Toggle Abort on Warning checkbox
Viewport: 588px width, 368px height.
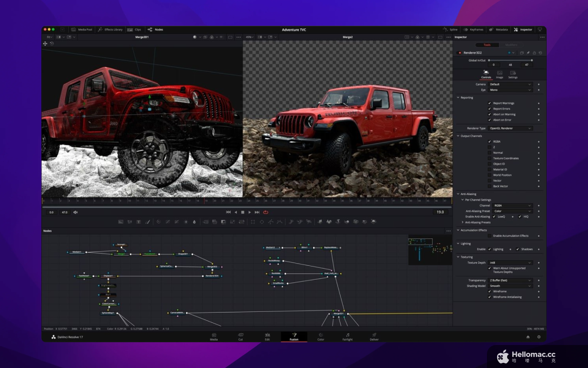[489, 114]
